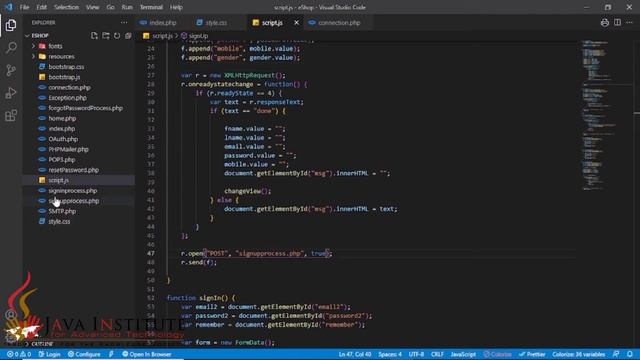
Task: Click line number 52 in gutter
Action: pyautogui.click(x=151, y=298)
